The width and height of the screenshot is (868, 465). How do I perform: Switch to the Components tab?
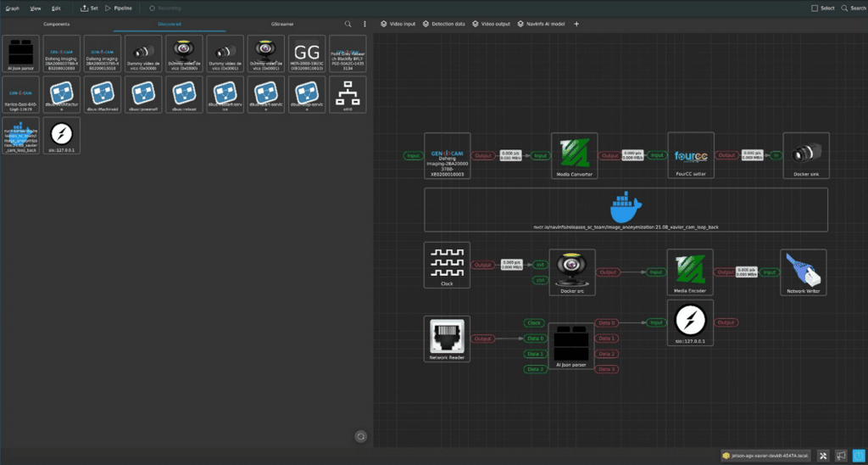[x=56, y=25]
